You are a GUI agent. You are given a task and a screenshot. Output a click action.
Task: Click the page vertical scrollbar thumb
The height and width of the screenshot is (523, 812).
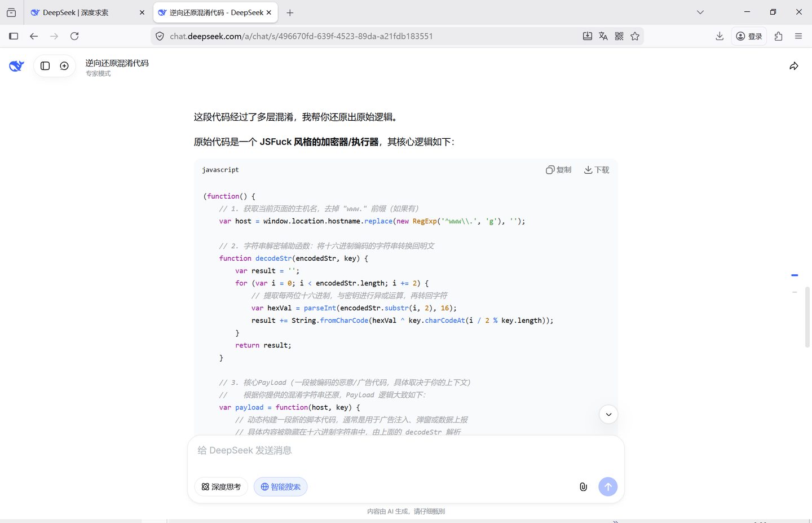tap(807, 317)
